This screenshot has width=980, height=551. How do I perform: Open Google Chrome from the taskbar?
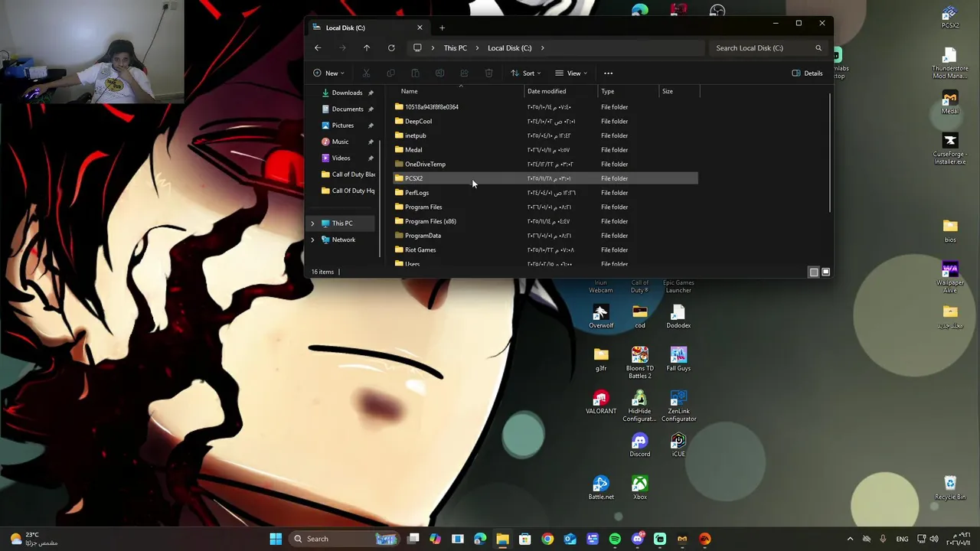coord(547,539)
